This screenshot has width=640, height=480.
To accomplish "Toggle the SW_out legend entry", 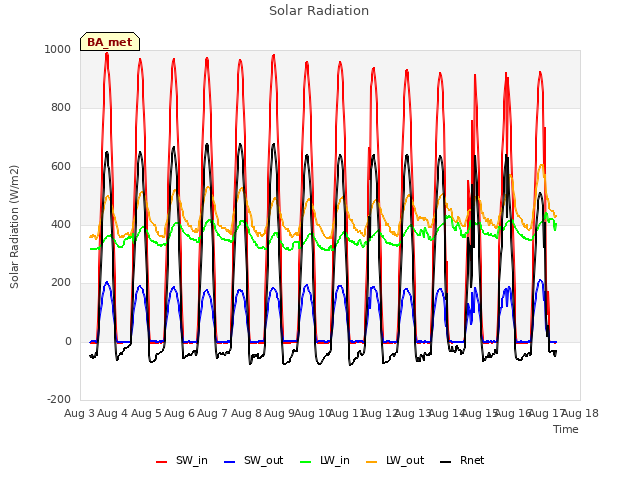I will [253, 460].
